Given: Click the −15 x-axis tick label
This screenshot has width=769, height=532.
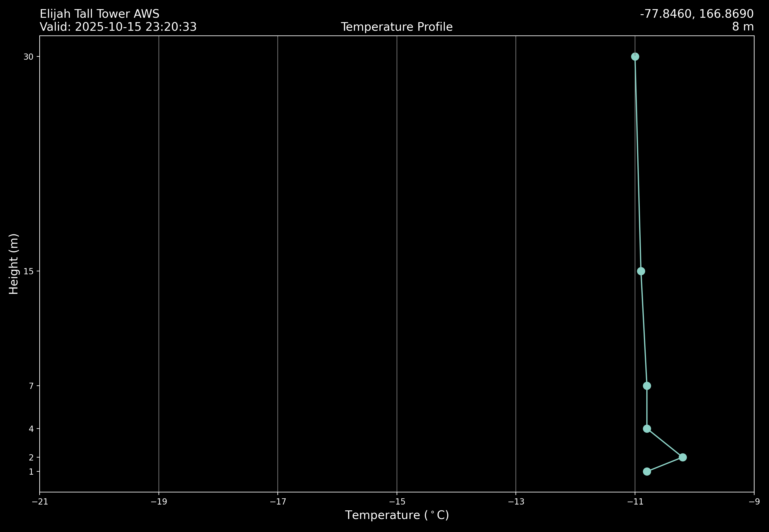Looking at the screenshot, I should [397, 502].
